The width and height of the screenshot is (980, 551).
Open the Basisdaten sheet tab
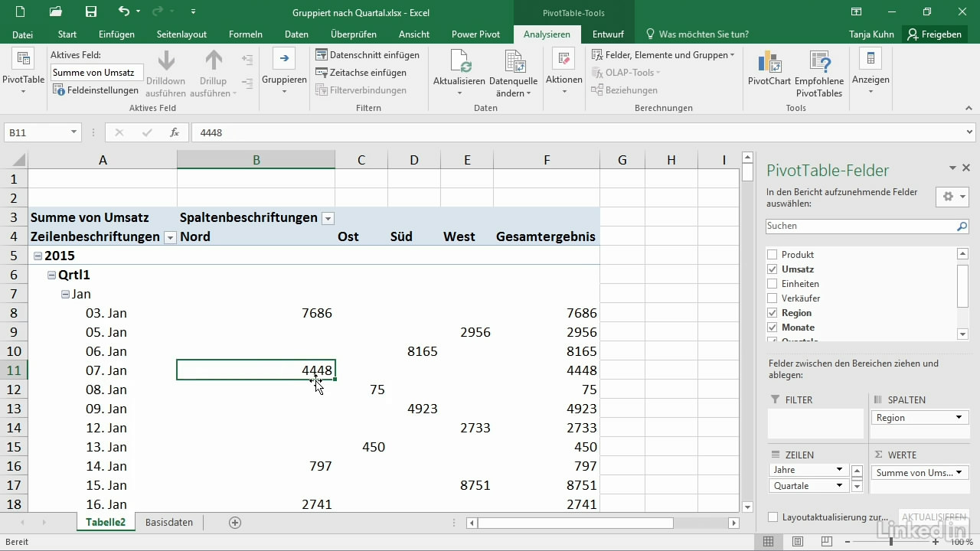point(169,523)
